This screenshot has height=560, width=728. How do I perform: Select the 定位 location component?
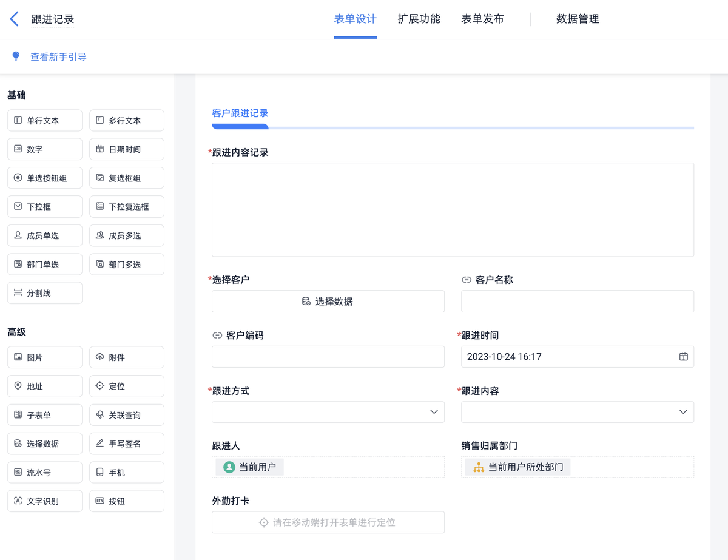coord(127,386)
